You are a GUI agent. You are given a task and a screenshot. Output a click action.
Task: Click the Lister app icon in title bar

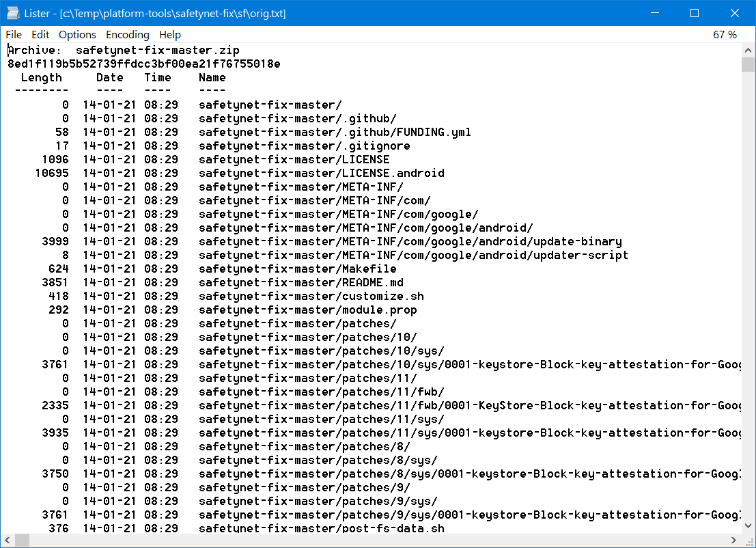[13, 13]
